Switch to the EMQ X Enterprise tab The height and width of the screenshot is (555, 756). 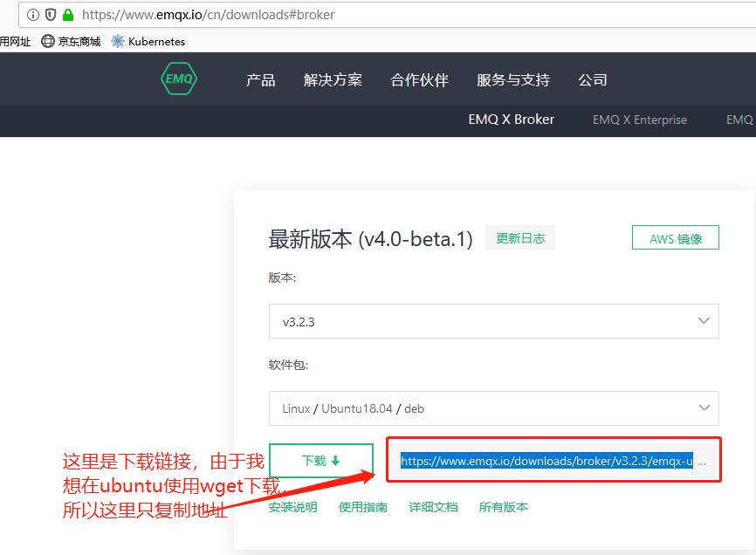[640, 120]
